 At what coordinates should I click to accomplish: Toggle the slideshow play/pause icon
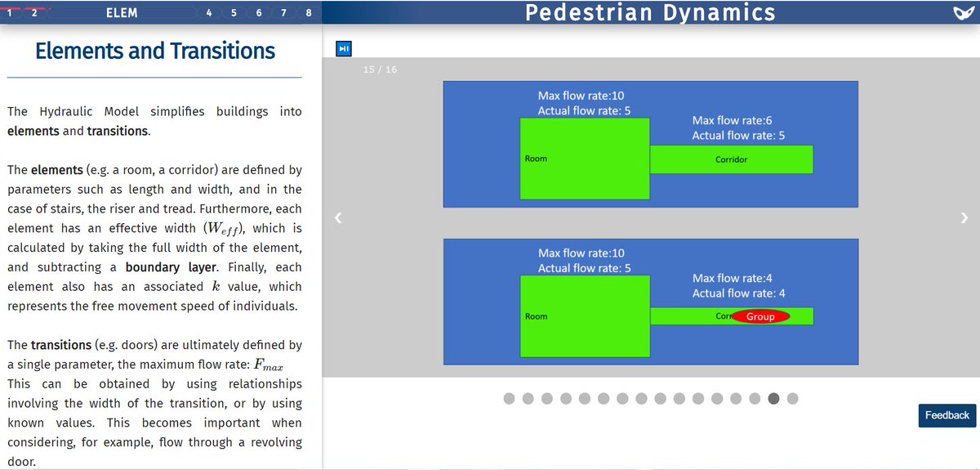point(344,49)
